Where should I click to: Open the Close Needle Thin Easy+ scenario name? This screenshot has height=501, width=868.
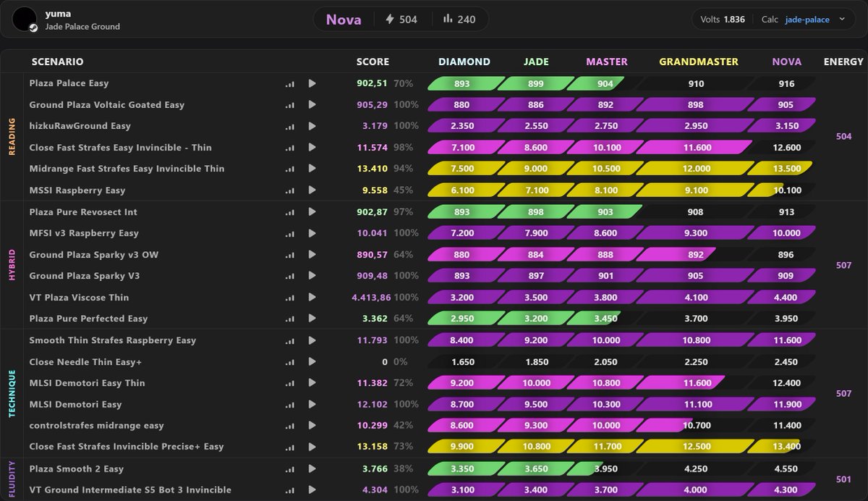[x=85, y=361]
